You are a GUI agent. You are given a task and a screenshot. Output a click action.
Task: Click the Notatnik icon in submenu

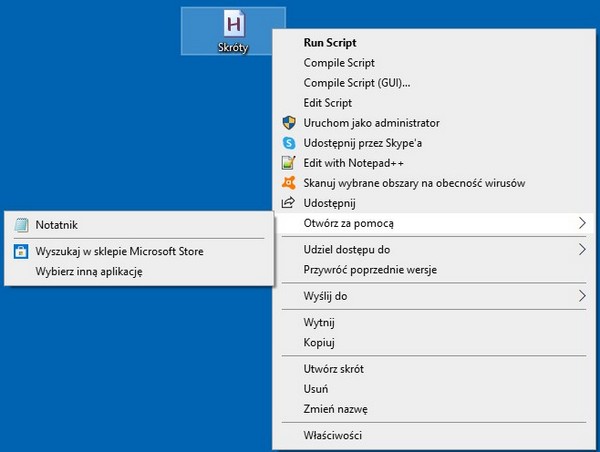[21, 226]
